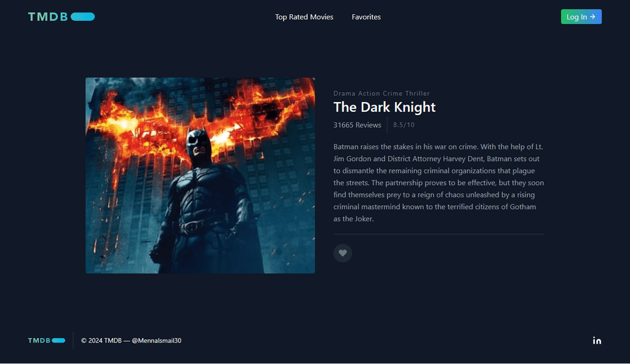Add The Dark Knight to favorites via heart icon
Image resolution: width=630 pixels, height=364 pixels.
pos(342,253)
